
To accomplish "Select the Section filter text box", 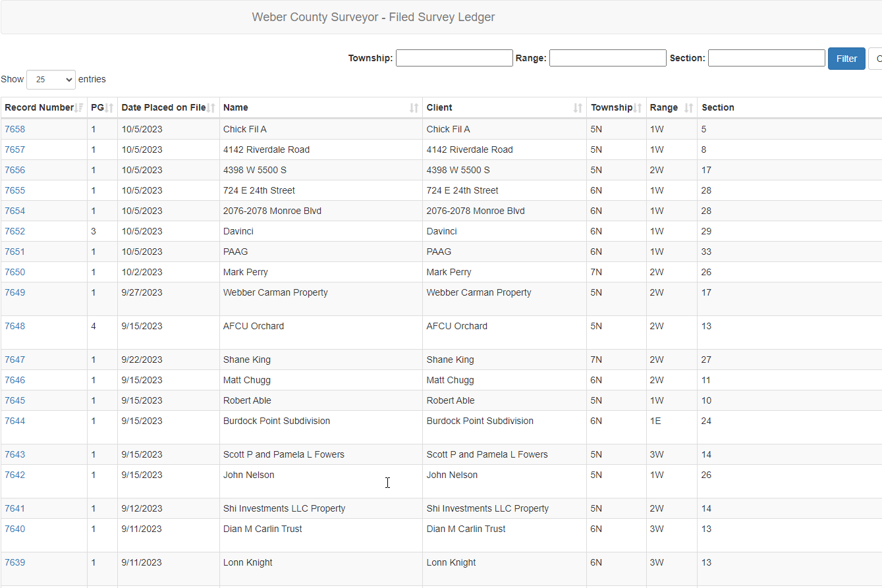I will click(766, 58).
